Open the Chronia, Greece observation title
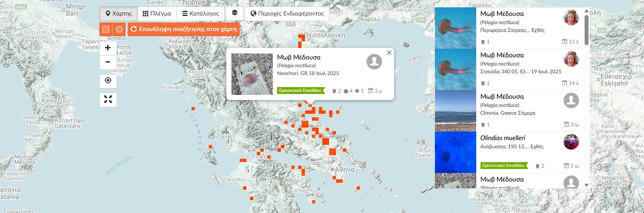The height and width of the screenshot is (213, 644). 502,97
